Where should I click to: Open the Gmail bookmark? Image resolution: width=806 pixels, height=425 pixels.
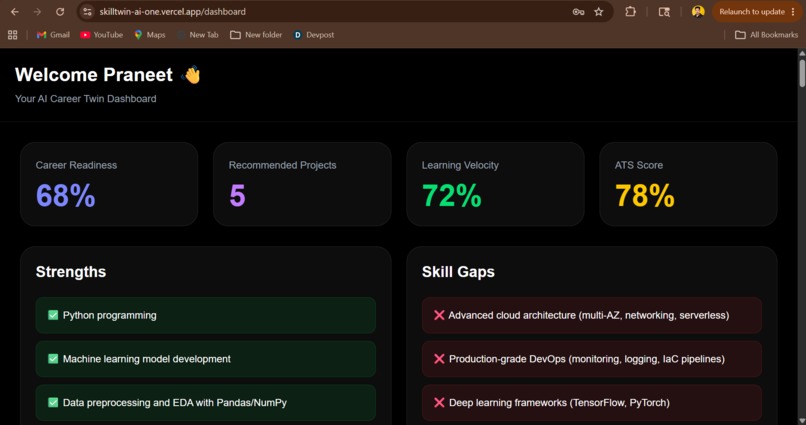click(x=53, y=35)
